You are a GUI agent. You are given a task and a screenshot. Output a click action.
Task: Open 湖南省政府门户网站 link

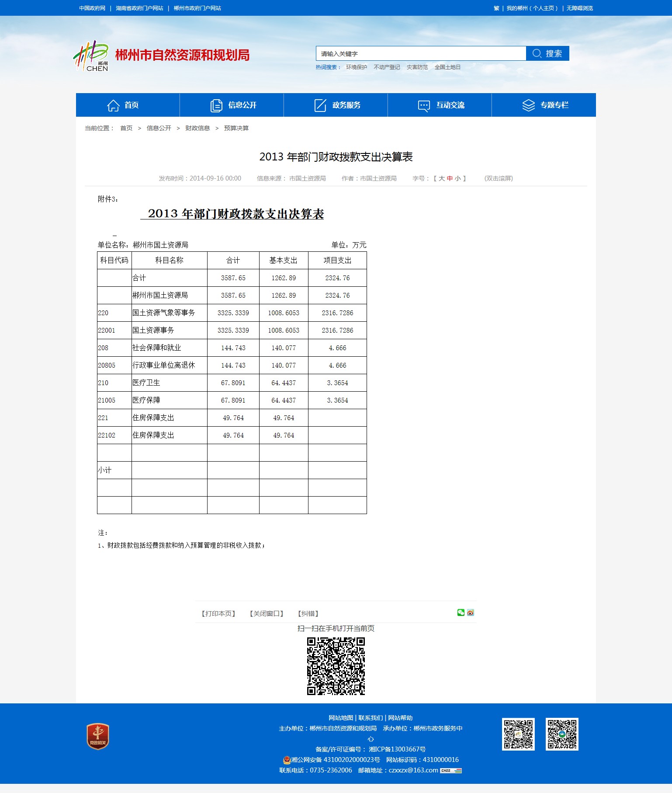(139, 8)
